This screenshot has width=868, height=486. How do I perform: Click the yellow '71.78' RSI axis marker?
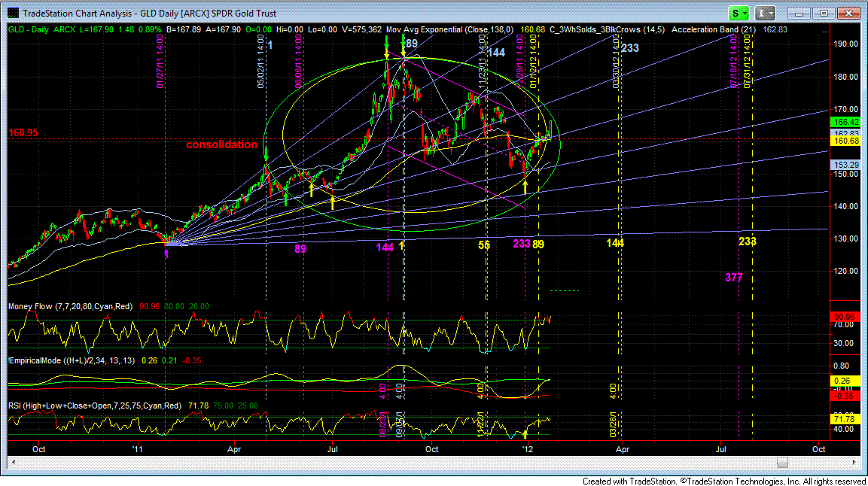(846, 419)
